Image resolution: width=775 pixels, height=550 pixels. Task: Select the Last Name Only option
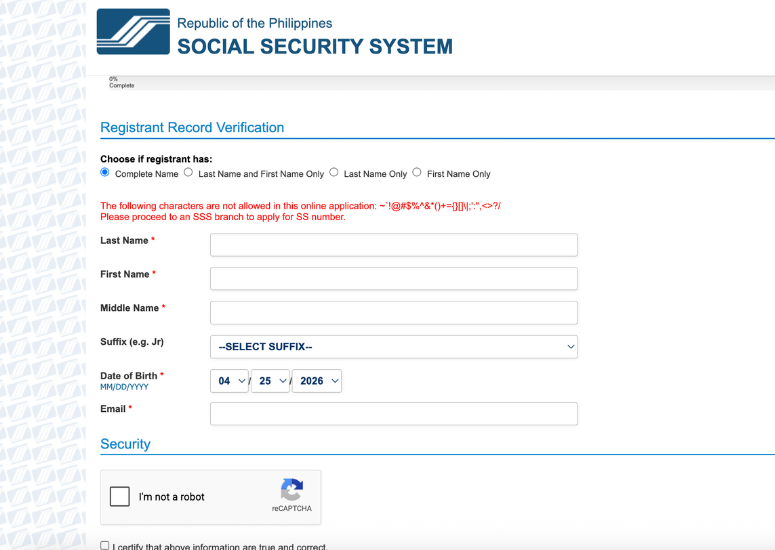pyautogui.click(x=334, y=172)
